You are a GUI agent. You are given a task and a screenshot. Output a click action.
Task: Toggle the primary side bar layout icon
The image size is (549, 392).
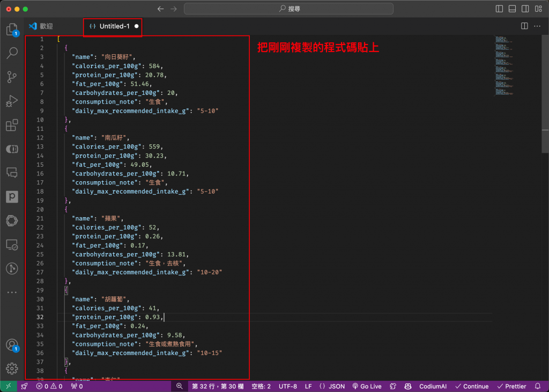pos(499,9)
